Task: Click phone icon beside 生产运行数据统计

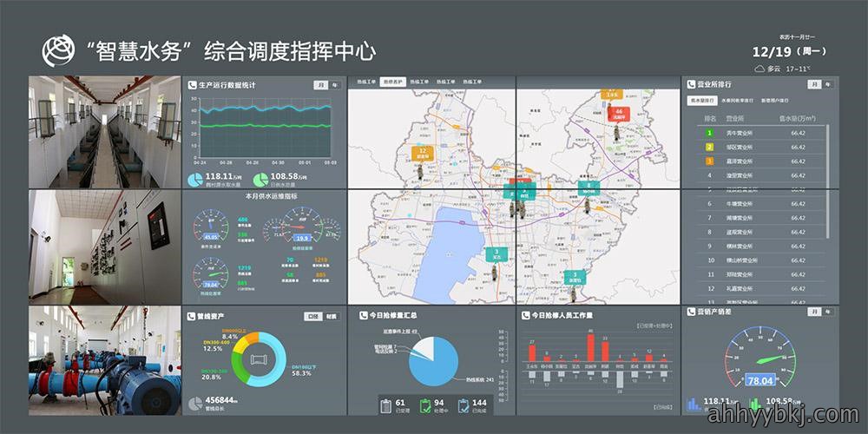Action: [x=192, y=85]
